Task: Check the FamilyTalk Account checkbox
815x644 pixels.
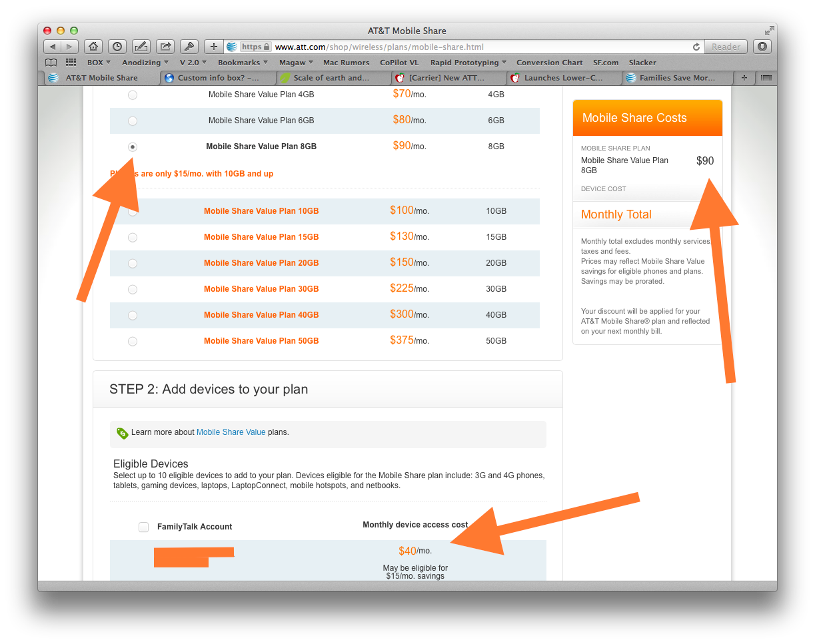Action: [x=144, y=527]
